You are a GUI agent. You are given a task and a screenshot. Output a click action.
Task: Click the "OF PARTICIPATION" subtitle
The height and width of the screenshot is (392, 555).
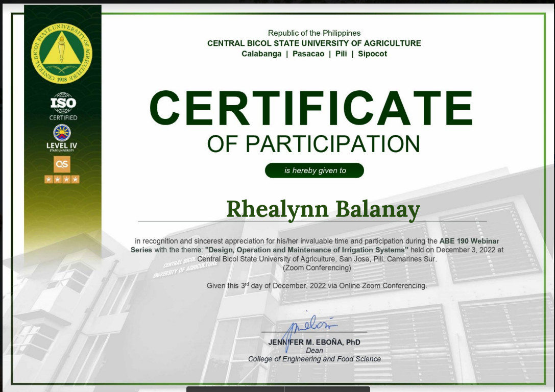tap(313, 144)
